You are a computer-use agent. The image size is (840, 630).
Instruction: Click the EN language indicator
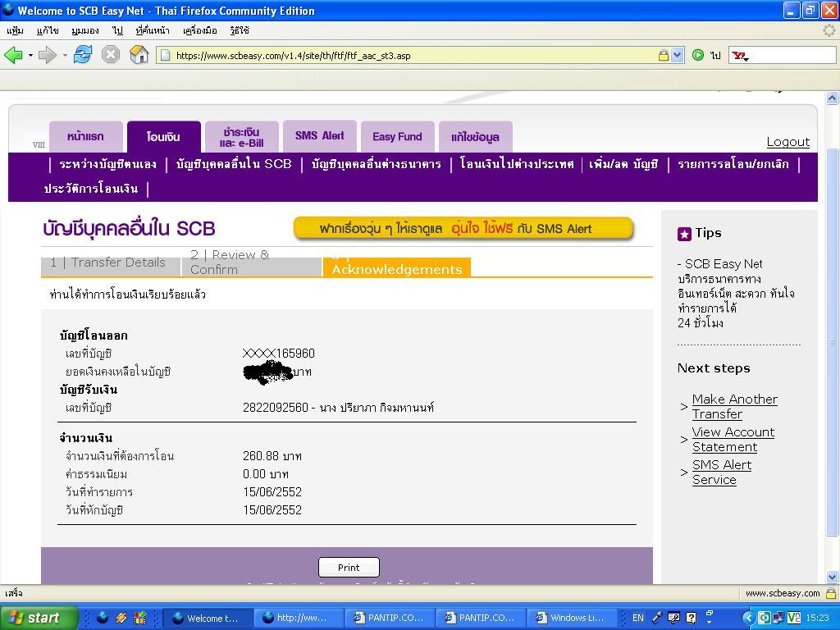pos(638,618)
